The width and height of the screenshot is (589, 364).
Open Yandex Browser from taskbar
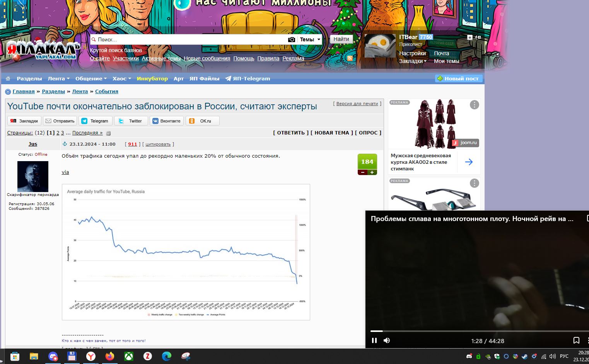(x=91, y=356)
